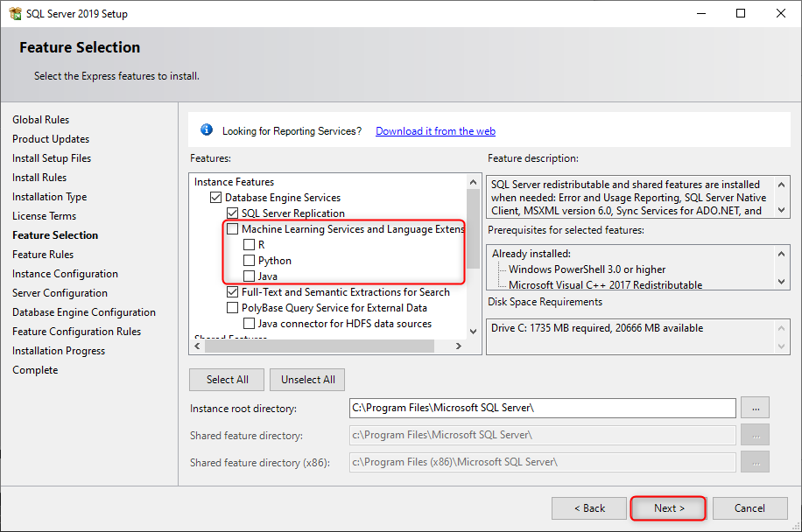Select Already installed prerequisites node
The height and width of the screenshot is (532, 802).
[531, 254]
